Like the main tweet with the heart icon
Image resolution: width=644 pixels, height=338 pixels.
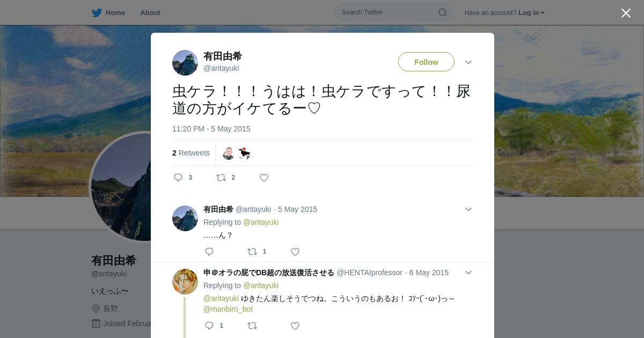264,178
